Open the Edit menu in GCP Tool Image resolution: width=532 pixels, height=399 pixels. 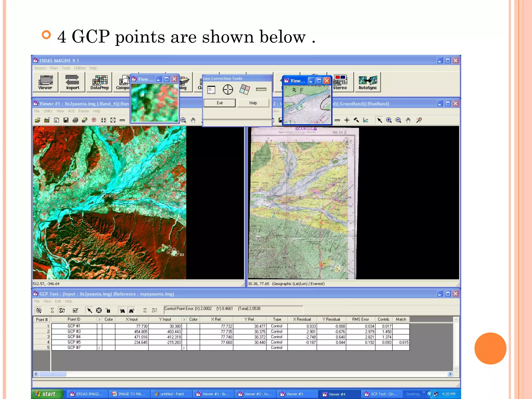58,301
